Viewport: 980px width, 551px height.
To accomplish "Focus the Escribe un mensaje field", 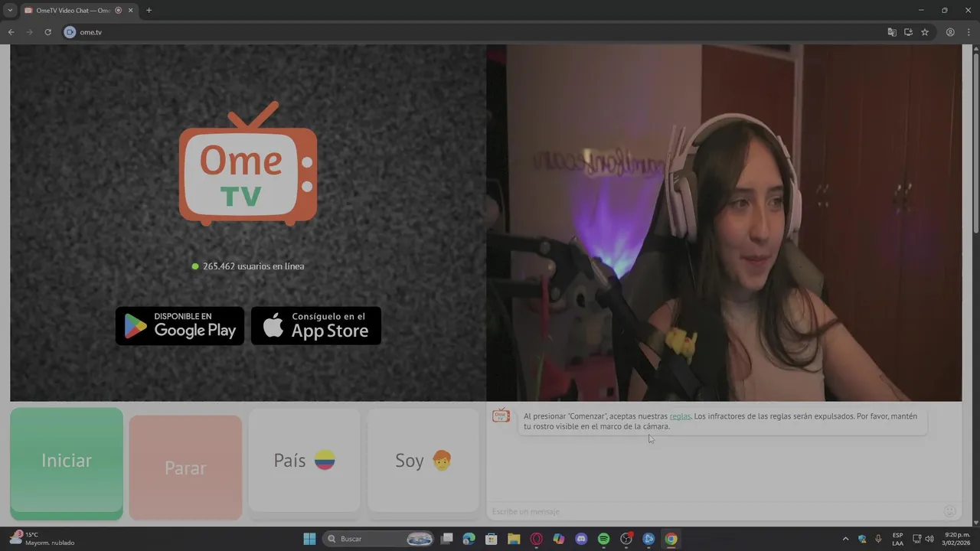I will pos(712,511).
